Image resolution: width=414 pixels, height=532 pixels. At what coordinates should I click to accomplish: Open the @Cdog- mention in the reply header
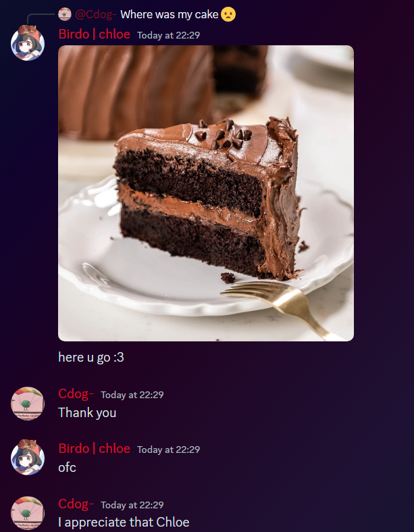click(x=96, y=15)
